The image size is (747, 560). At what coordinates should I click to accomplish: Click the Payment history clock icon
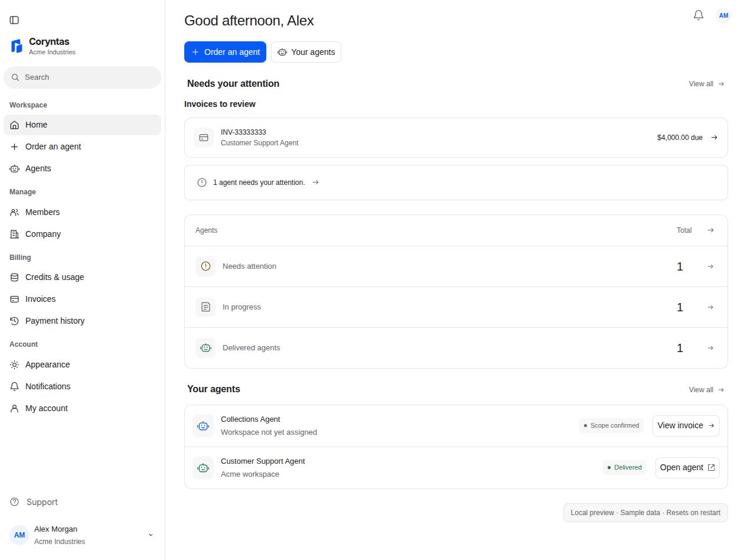(x=15, y=321)
